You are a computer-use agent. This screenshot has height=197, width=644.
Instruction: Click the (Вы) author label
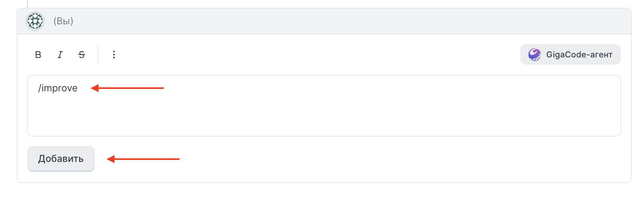click(x=63, y=21)
